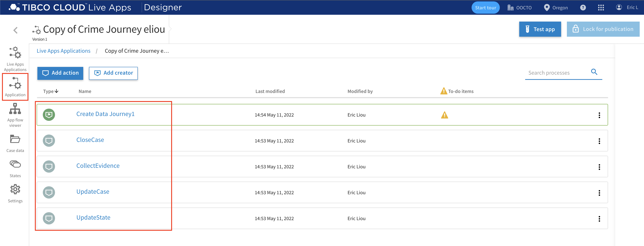
Task: Click the Add action button
Action: click(x=60, y=73)
